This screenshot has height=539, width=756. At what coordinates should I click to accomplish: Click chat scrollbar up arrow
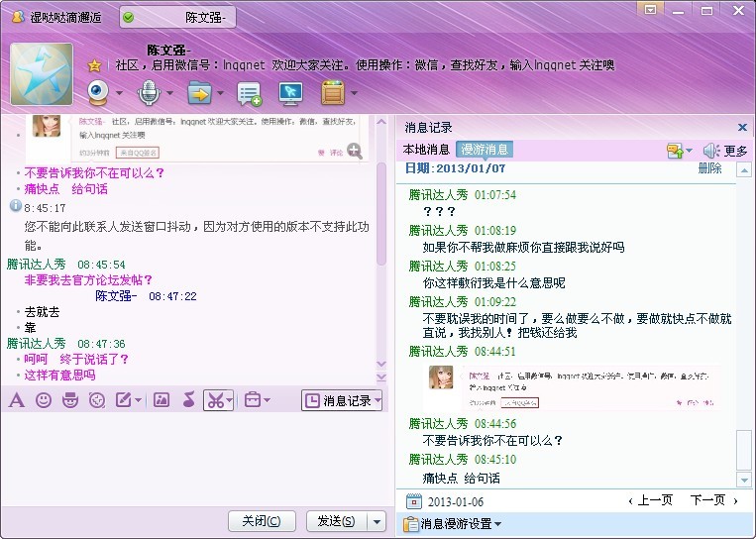click(x=381, y=122)
